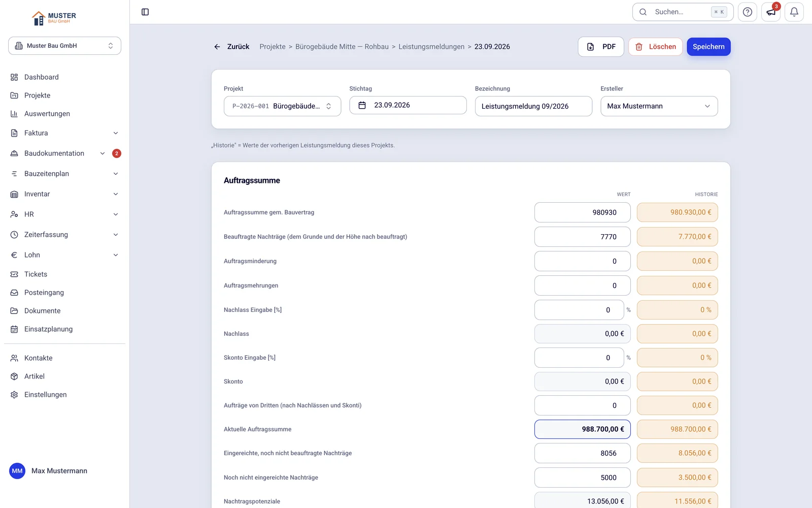Image resolution: width=812 pixels, height=508 pixels.
Task: Open announcements megaphone icon
Action: tap(771, 12)
